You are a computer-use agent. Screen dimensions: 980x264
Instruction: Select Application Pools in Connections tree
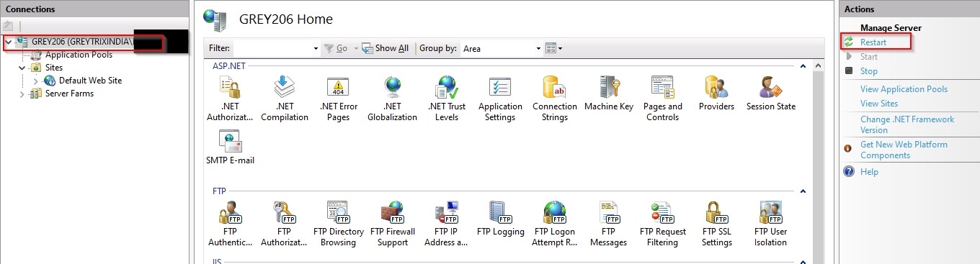click(x=79, y=55)
